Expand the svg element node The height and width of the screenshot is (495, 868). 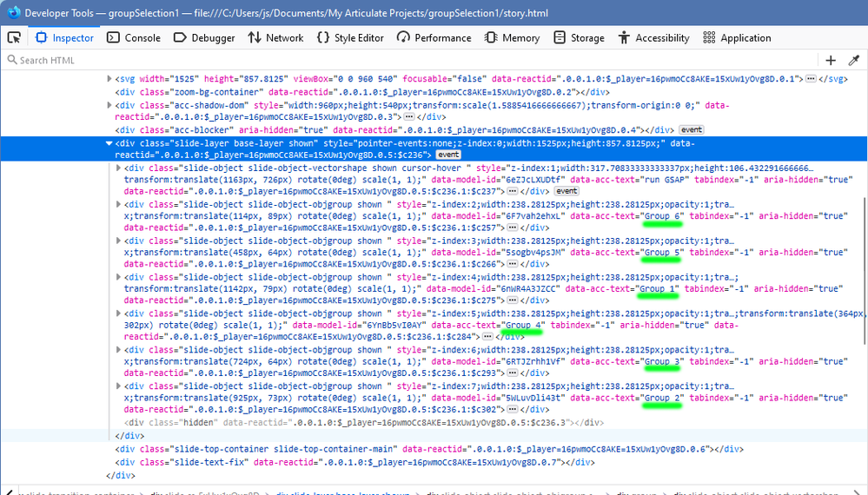point(109,79)
